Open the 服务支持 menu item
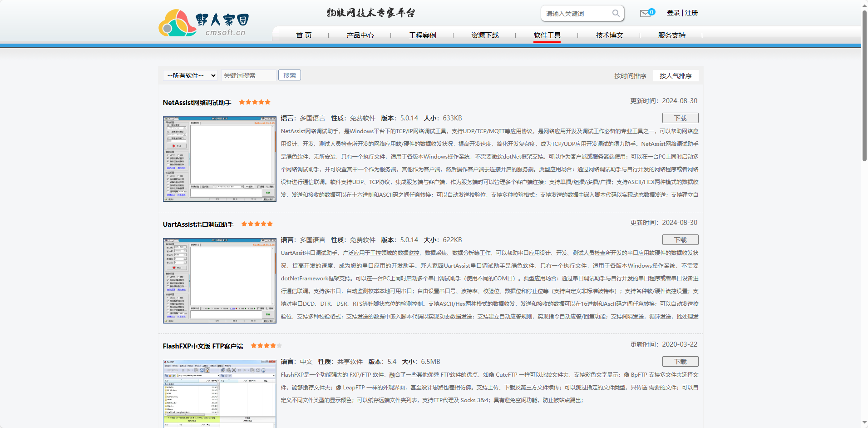 tap(672, 35)
